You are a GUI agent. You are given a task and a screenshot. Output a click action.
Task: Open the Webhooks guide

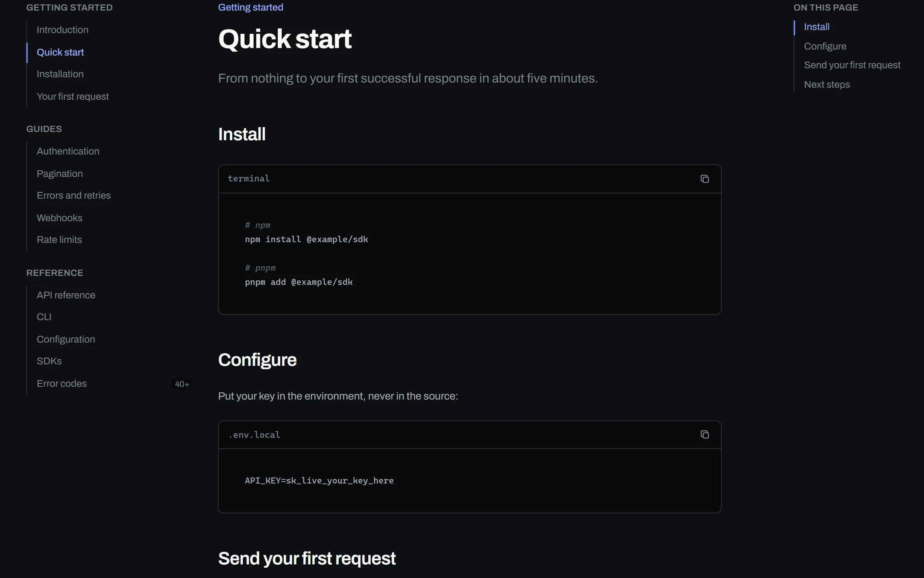tap(59, 218)
